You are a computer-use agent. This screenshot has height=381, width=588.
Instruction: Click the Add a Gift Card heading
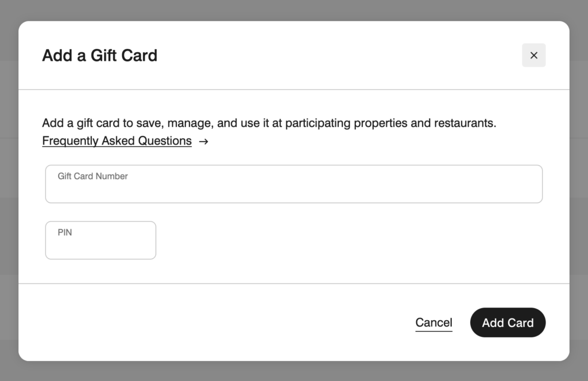[99, 55]
